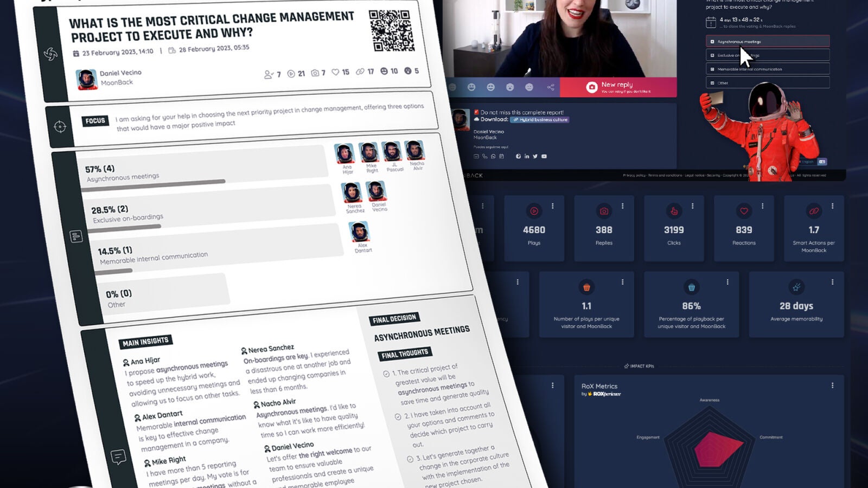Click the heart icon on Reactions card
This screenshot has height=488, width=868.
(744, 211)
